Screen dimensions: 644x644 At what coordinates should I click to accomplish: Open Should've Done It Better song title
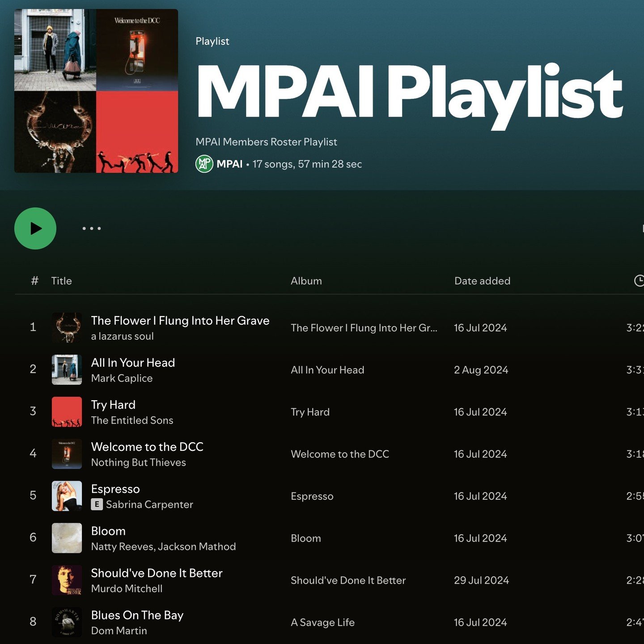157,573
